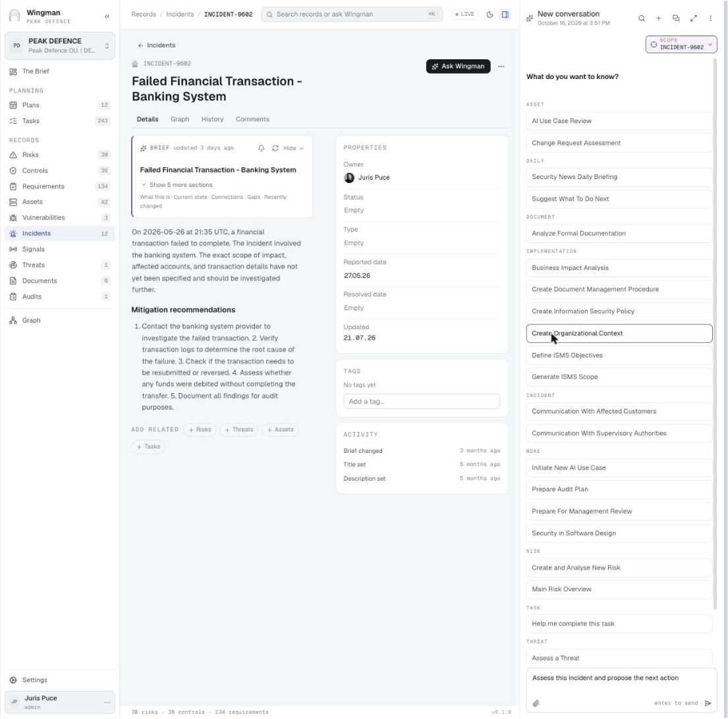This screenshot has height=719, width=728.
Task: Open Risks records in the sidebar
Action: 59,155
